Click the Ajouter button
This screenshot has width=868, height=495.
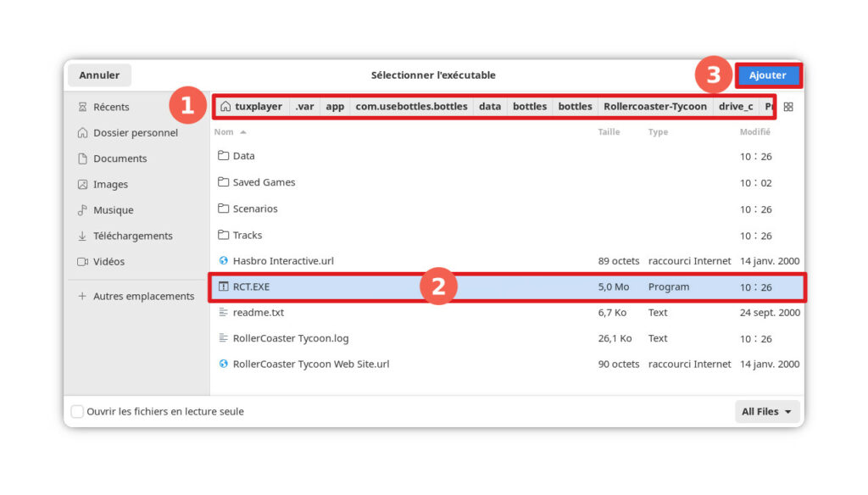[x=767, y=75]
